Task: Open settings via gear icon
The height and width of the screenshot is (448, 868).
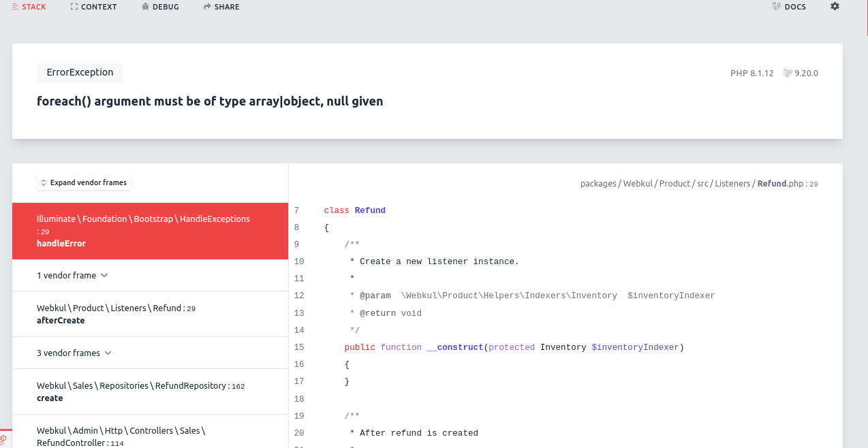Action: pyautogui.click(x=835, y=6)
